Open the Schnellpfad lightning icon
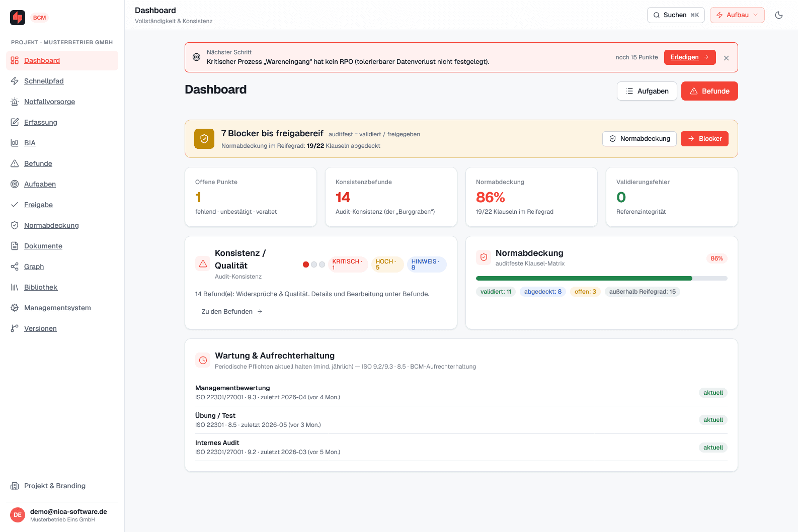The image size is (798, 532). pos(15,81)
